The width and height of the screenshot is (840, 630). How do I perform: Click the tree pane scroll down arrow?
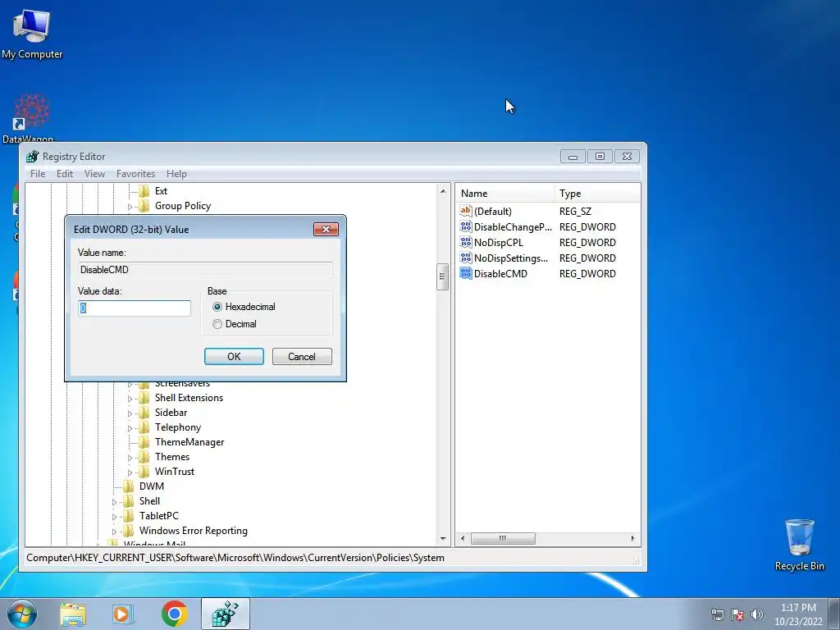[443, 538]
